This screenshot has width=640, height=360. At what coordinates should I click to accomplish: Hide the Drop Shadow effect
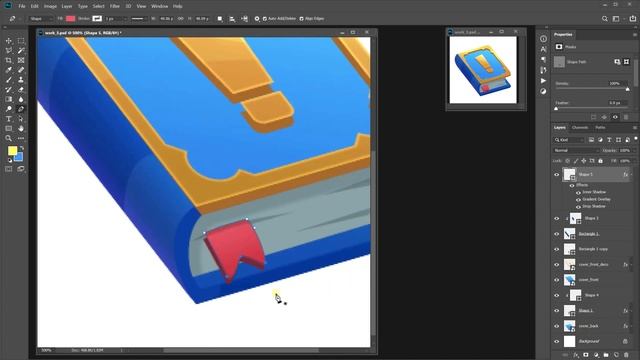(578, 207)
